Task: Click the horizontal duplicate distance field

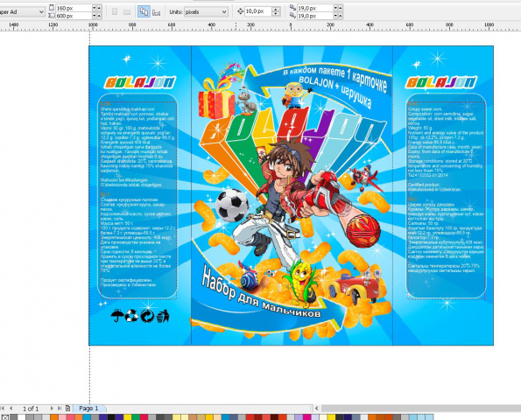Action: point(314,8)
